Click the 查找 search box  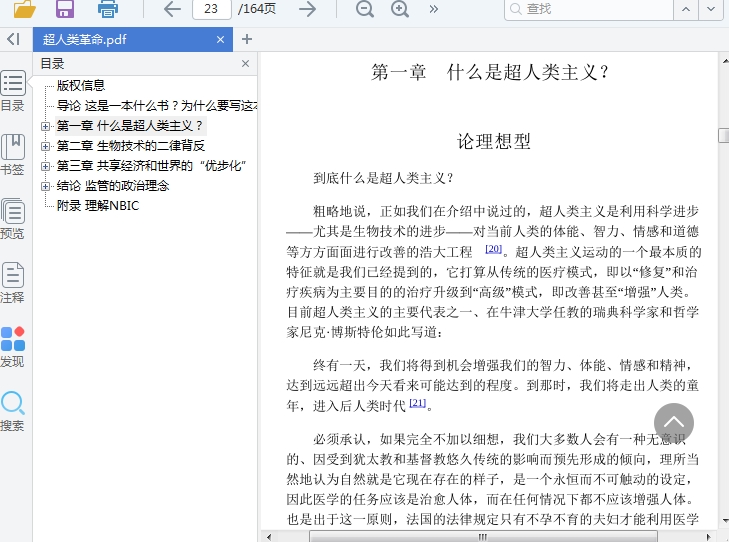(589, 9)
